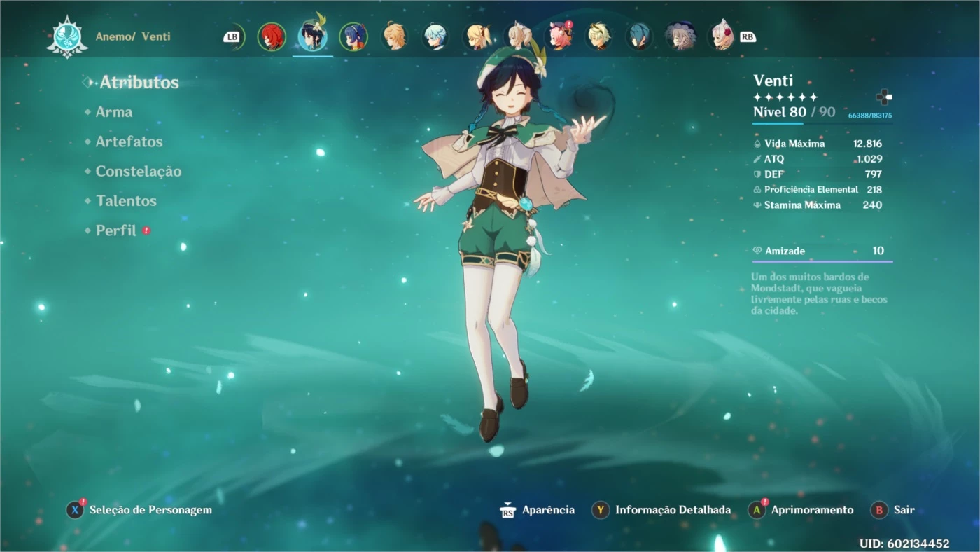Click the Aprimoramento button
Image resolution: width=980 pixels, height=552 pixels.
pos(801,510)
